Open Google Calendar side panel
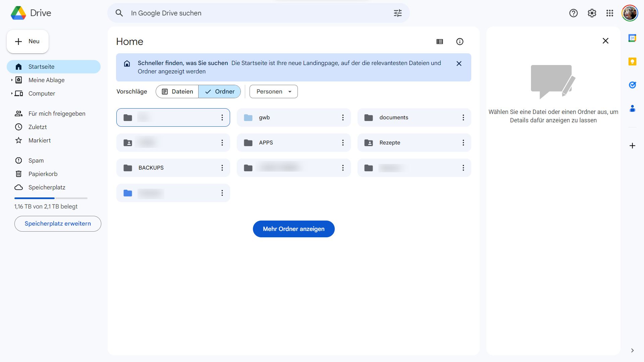This screenshot has width=644, height=362. click(x=632, y=38)
